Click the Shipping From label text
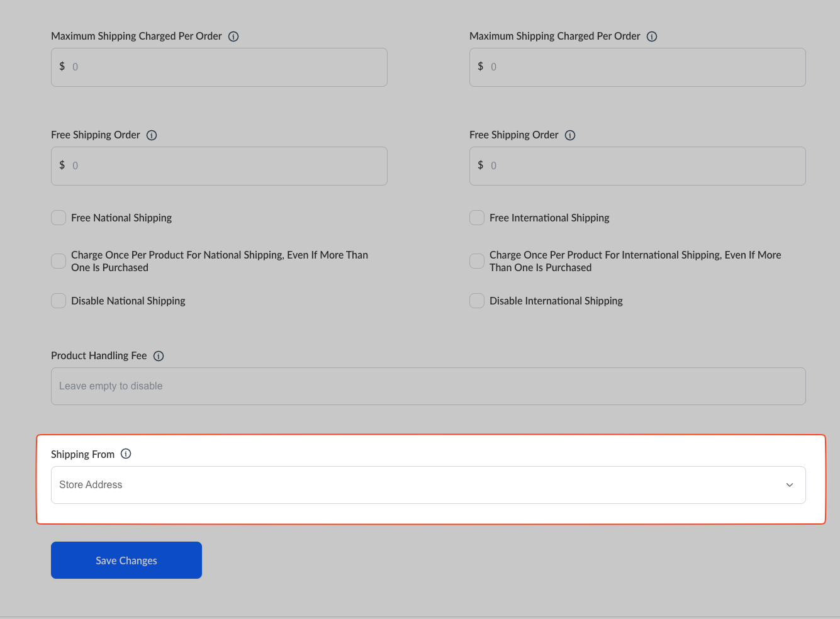Screen dimensions: 840x619 click(82, 454)
